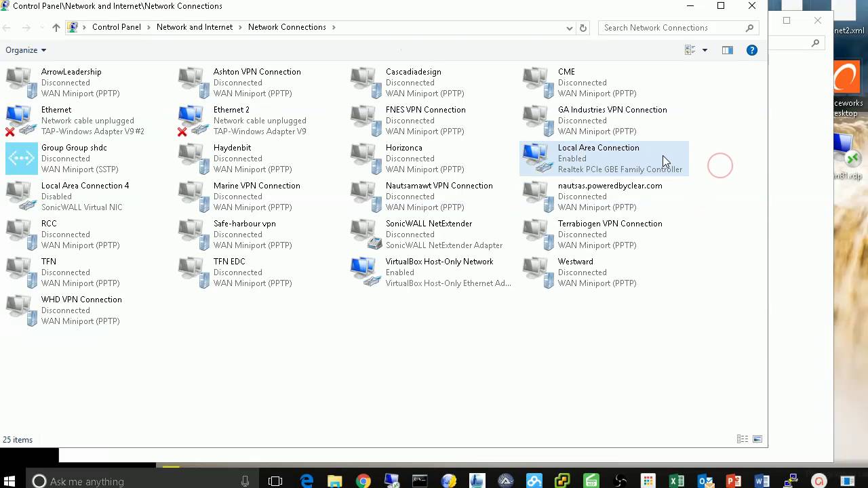Open the change-view options dropdown arrow
The image size is (868, 488).
point(705,50)
